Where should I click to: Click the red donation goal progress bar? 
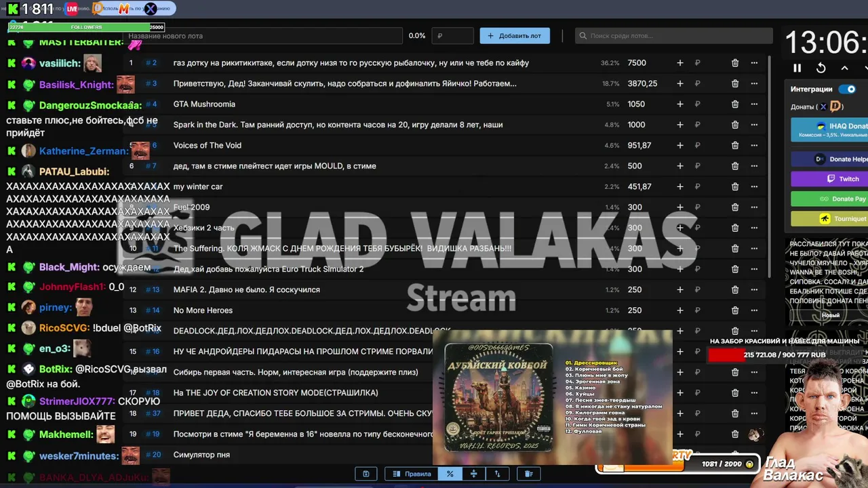click(726, 354)
